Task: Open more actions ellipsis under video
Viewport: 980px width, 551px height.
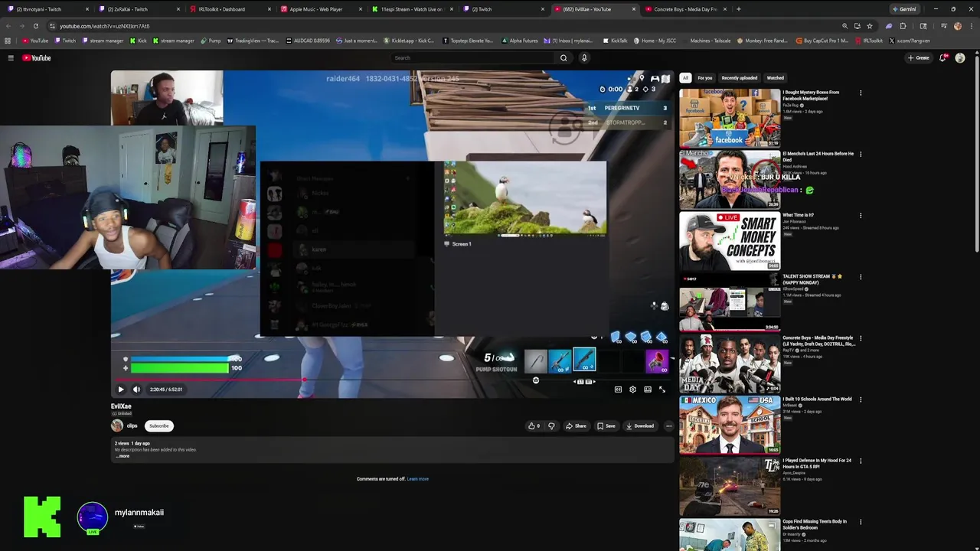Action: point(668,426)
